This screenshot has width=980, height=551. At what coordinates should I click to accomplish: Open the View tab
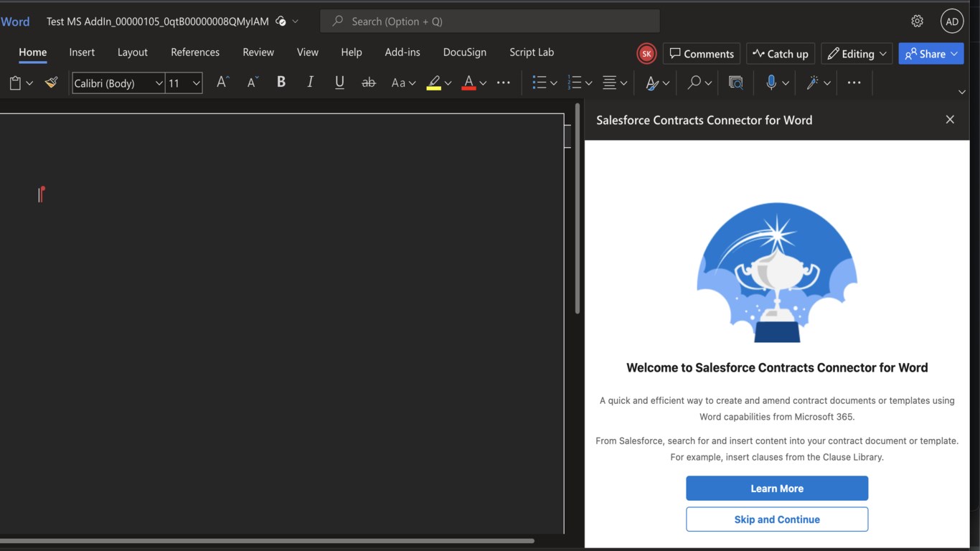[308, 52]
